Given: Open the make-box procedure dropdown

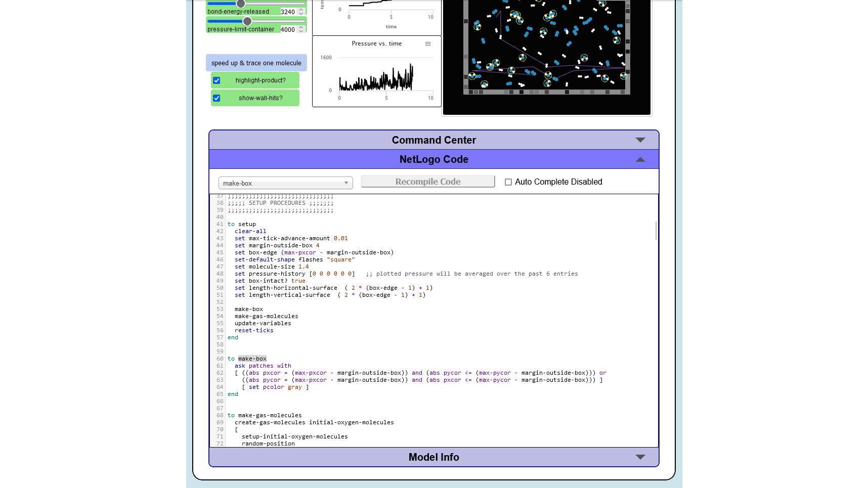Looking at the screenshot, I should [286, 183].
